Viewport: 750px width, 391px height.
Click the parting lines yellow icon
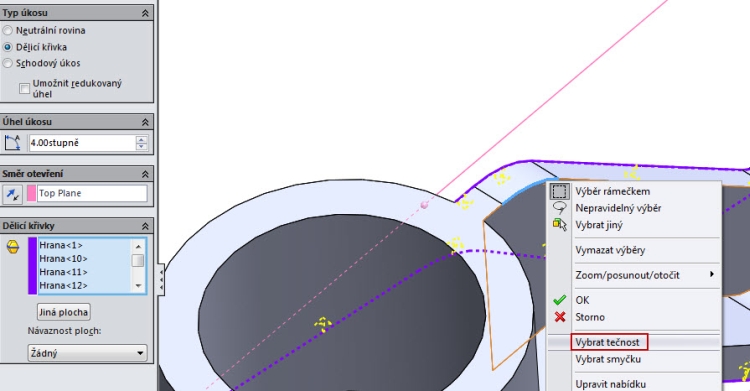pyautogui.click(x=13, y=247)
